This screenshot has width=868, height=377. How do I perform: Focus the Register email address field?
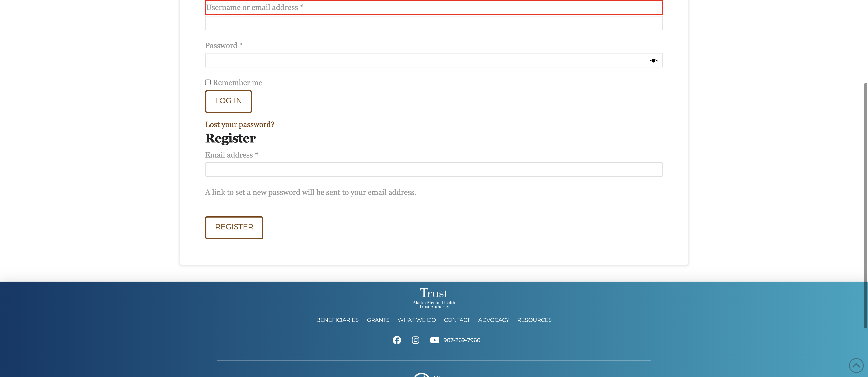[434, 170]
